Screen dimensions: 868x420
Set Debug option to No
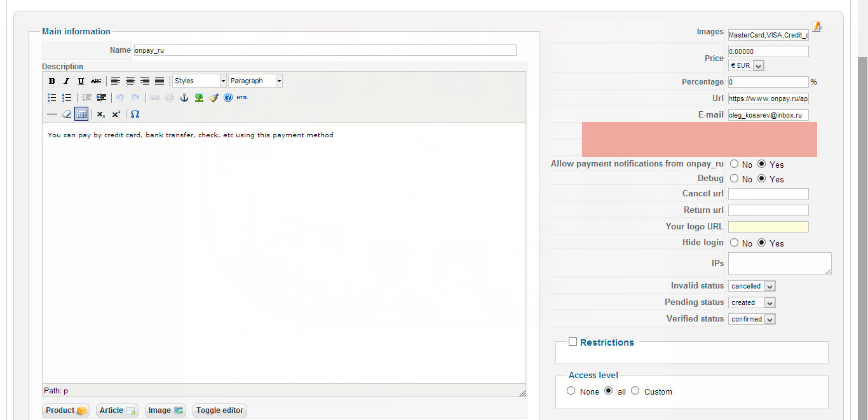click(x=735, y=179)
